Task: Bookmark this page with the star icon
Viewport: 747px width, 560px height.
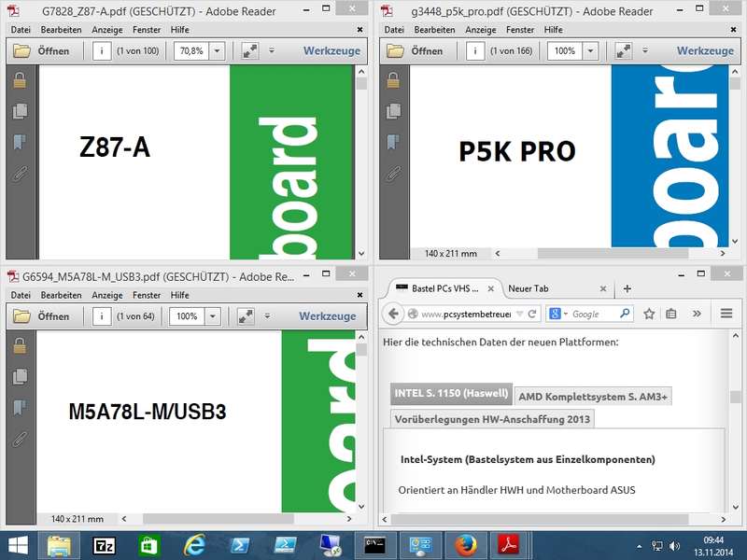Action: (649, 314)
